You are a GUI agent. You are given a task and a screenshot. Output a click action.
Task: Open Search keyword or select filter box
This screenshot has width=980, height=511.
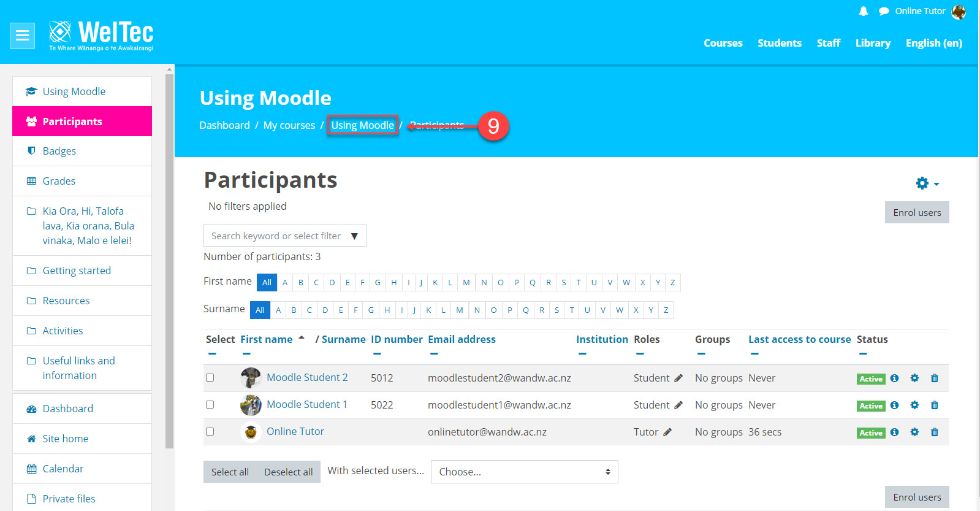tap(284, 236)
